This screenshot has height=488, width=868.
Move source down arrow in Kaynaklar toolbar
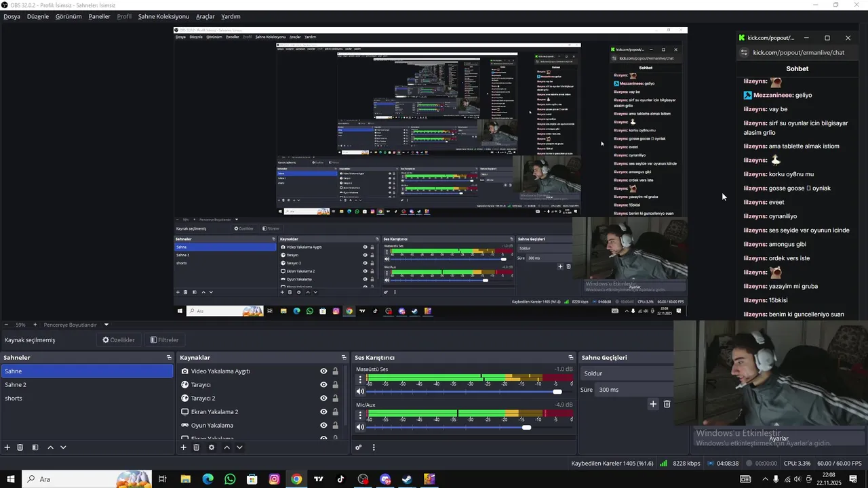(239, 447)
